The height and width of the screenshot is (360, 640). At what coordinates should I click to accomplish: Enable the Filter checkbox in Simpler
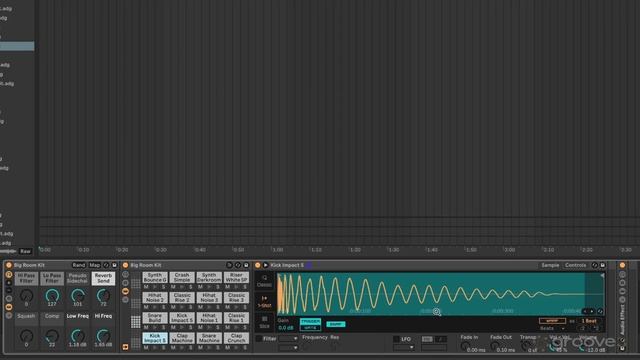pyautogui.click(x=259, y=338)
